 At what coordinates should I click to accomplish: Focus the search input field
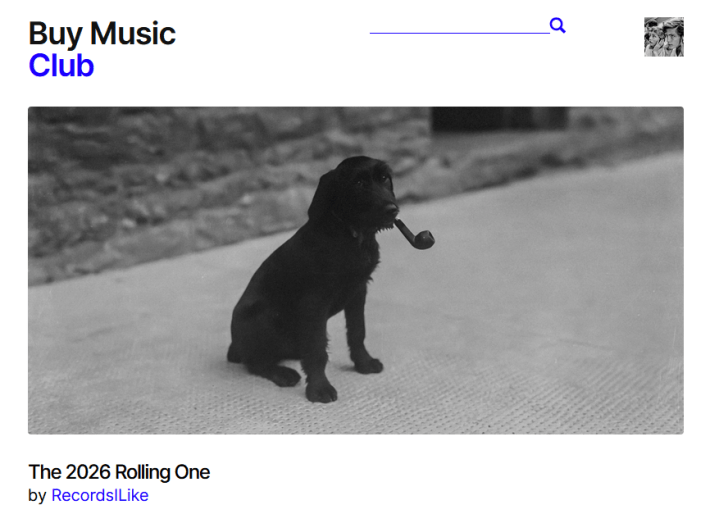[459, 26]
